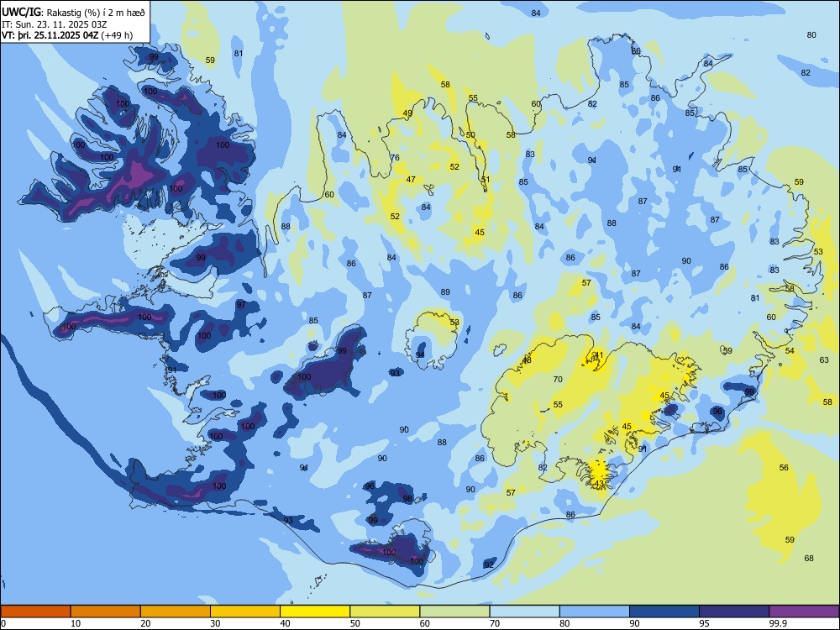Select the medium blue 80–90 legend swatch
The width and height of the screenshot is (840, 630).
click(x=595, y=612)
